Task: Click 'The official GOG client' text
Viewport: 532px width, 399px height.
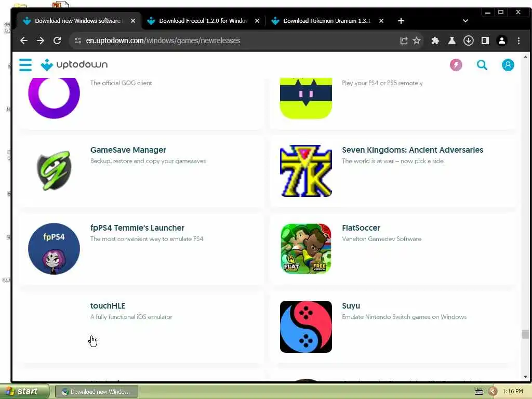Action: (x=121, y=83)
